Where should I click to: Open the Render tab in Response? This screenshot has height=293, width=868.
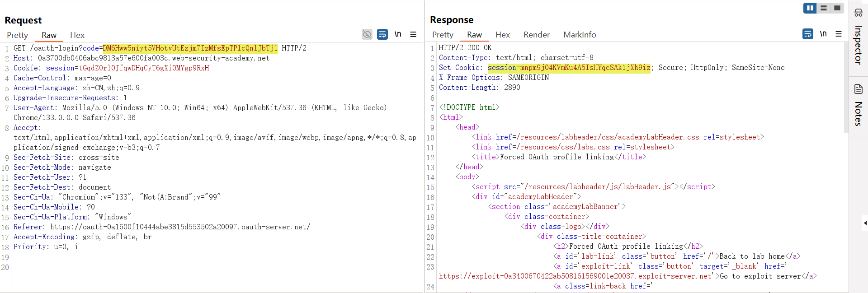(x=536, y=35)
